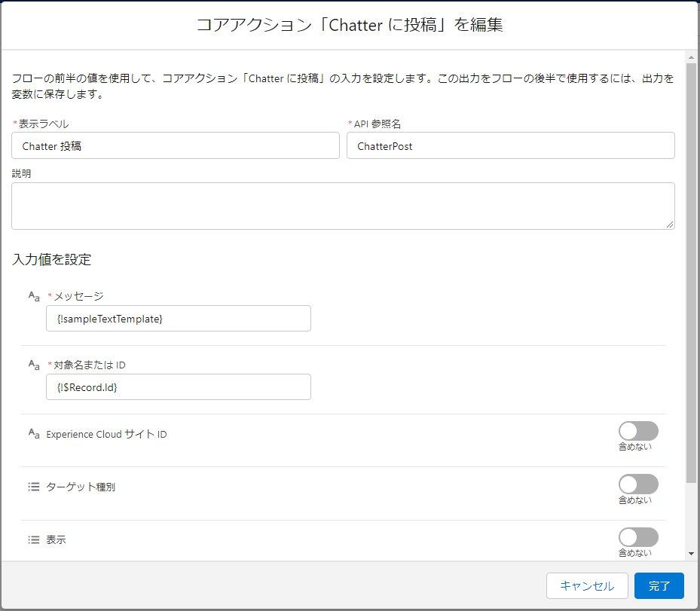Click the text type icon beside 対象名または ID

click(34, 365)
